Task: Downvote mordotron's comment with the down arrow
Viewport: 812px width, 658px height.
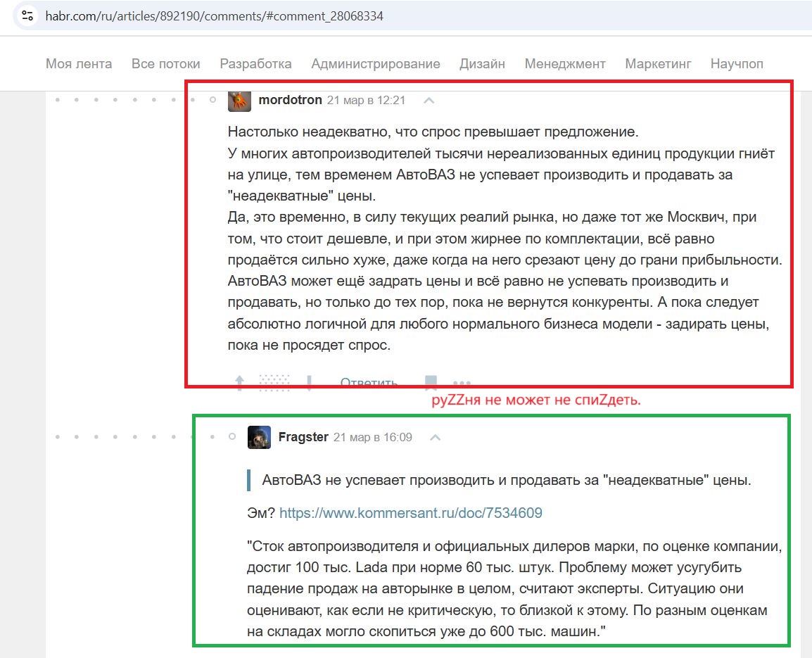Action: pyautogui.click(x=309, y=382)
